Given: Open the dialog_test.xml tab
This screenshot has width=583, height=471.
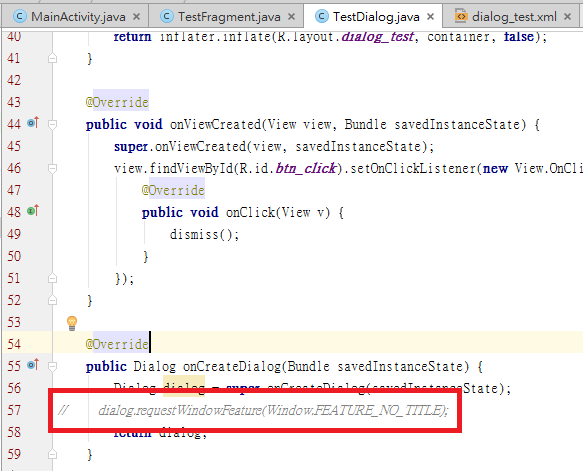Looking at the screenshot, I should (x=511, y=17).
